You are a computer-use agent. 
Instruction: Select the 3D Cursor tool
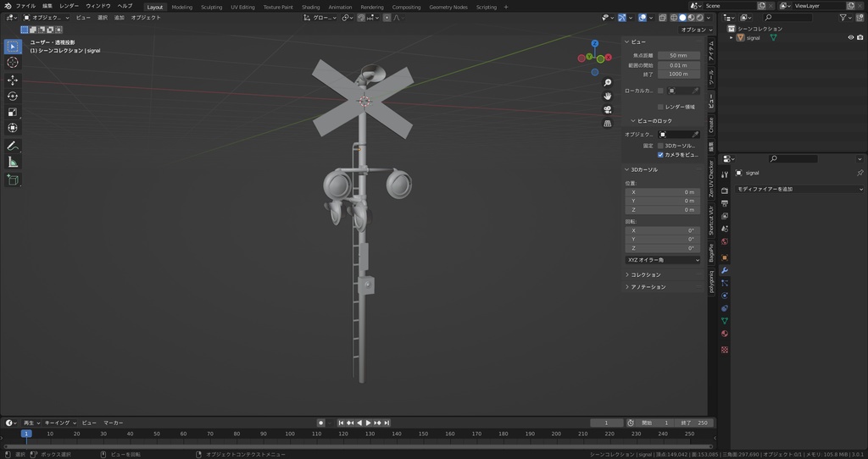[x=13, y=62]
